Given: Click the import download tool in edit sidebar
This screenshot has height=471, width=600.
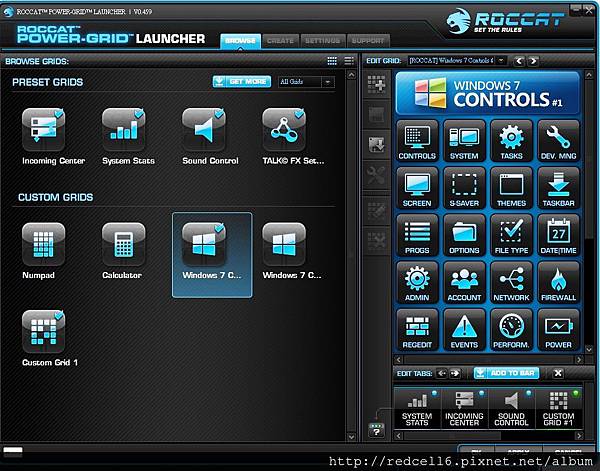Looking at the screenshot, I should tap(377, 145).
